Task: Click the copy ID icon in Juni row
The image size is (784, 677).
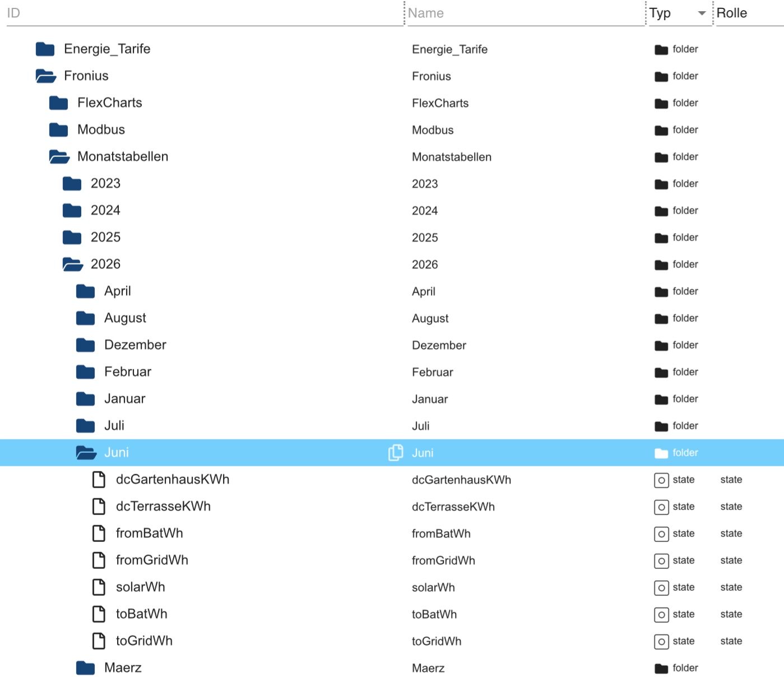Action: tap(396, 452)
